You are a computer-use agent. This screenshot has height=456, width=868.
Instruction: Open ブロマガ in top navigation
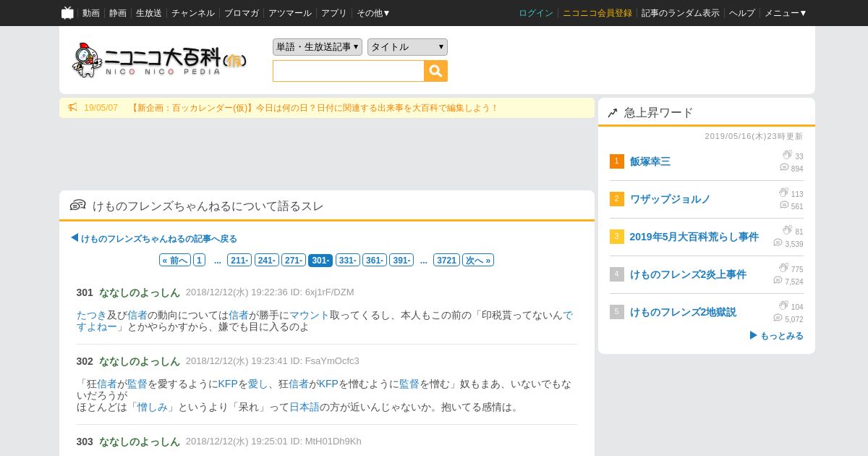pyautogui.click(x=242, y=13)
